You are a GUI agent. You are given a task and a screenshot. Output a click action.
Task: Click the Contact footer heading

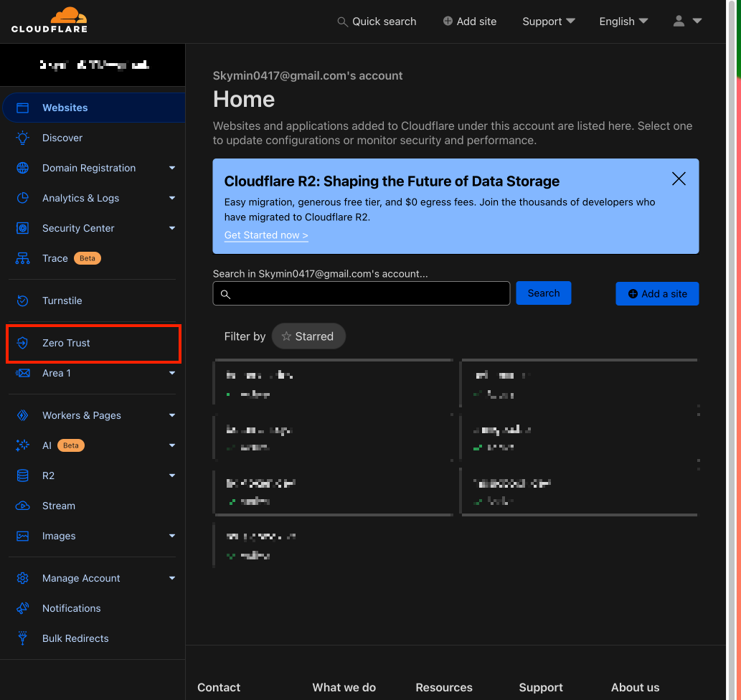[x=219, y=687]
